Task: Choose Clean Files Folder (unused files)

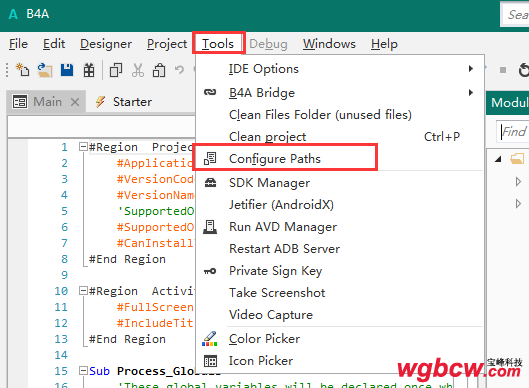Action: click(340, 115)
